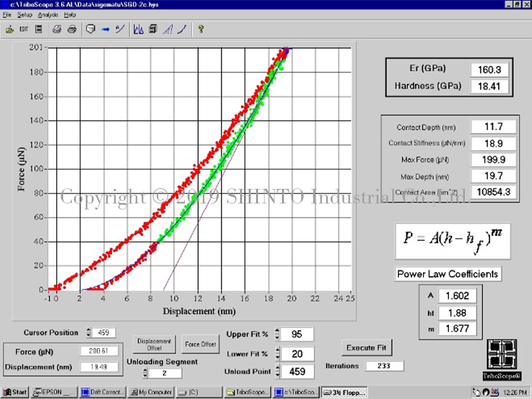Image resolution: width=532 pixels, height=399 pixels.
Task: Click the taskbar clock showing 12:26 PM
Action: (x=515, y=392)
